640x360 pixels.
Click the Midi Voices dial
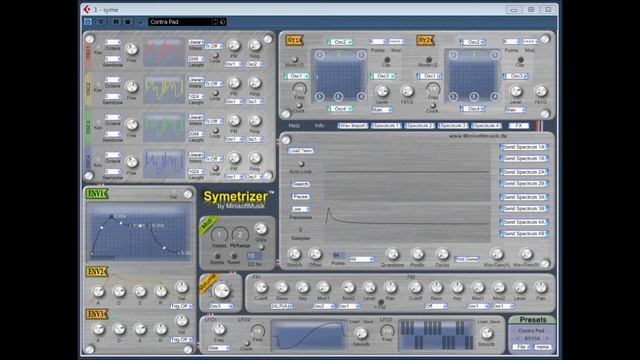(x=219, y=235)
